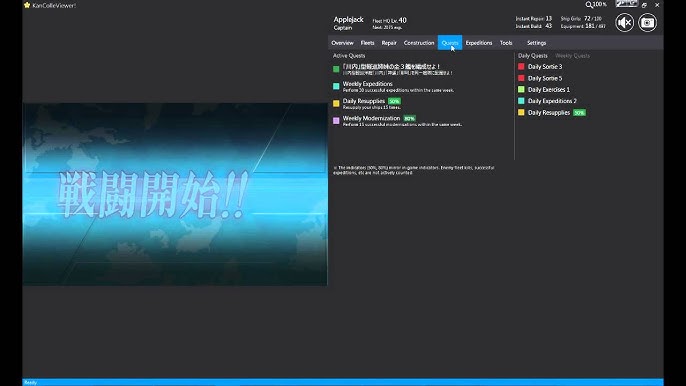Viewport: 686px width, 386px height.
Task: Click the Equipment 181 count
Action: (583, 26)
